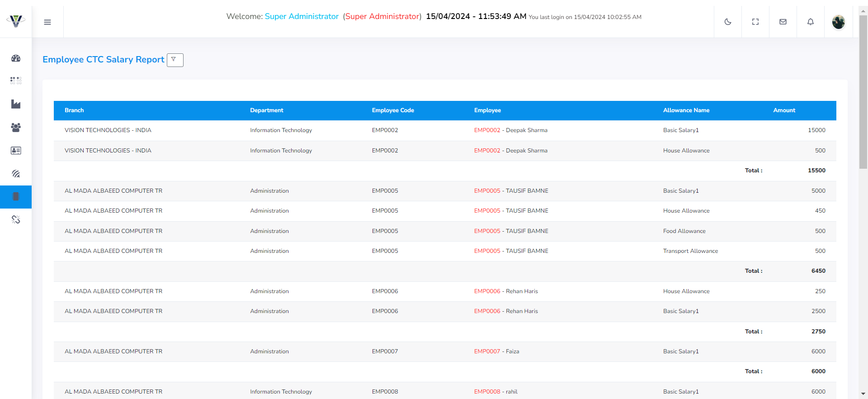
Task: Click the Employee column header
Action: click(x=487, y=110)
